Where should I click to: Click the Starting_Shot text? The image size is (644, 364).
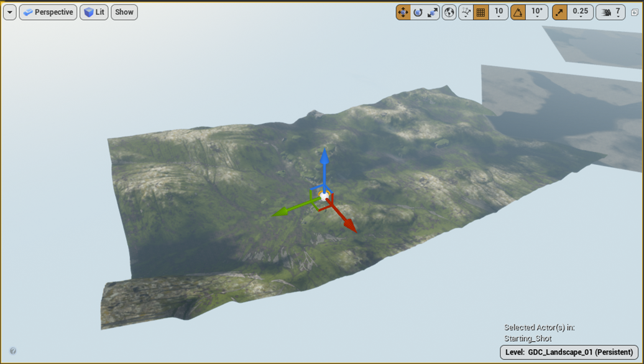click(528, 338)
